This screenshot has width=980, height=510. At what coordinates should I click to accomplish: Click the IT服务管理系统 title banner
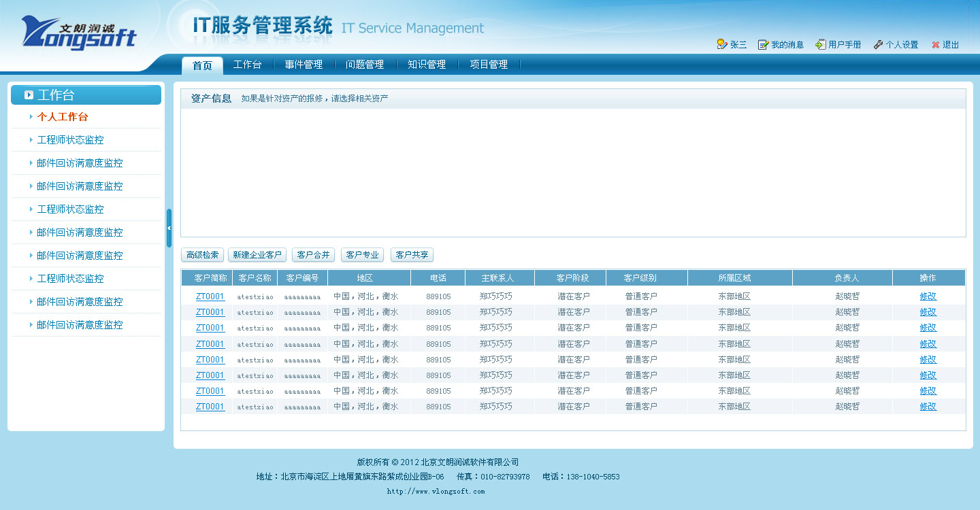[x=263, y=25]
